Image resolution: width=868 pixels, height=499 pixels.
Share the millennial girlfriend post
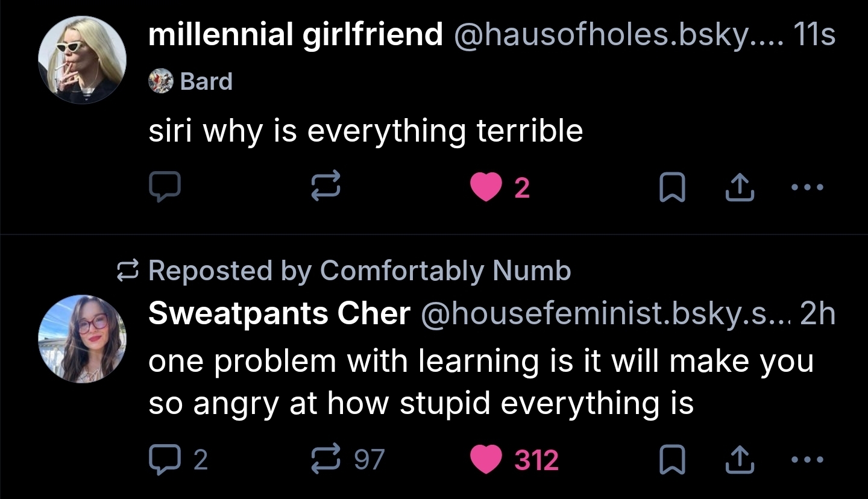point(740,187)
